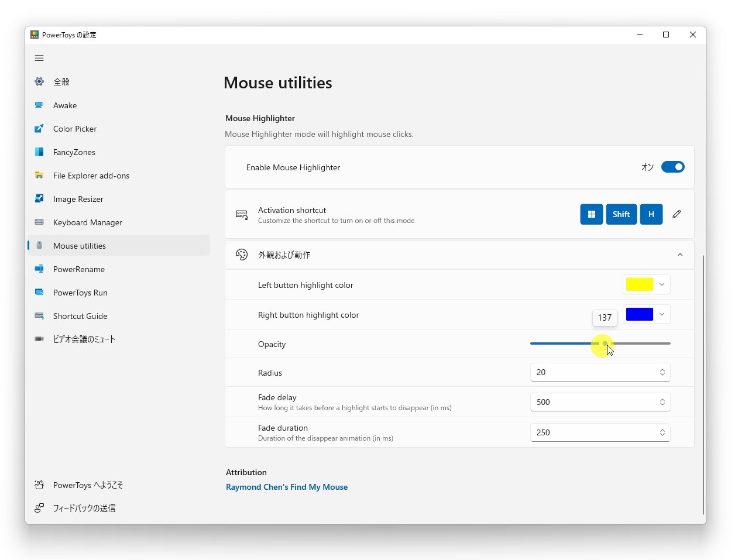Go to PowerRename settings page
The width and height of the screenshot is (738, 560).
tap(78, 269)
